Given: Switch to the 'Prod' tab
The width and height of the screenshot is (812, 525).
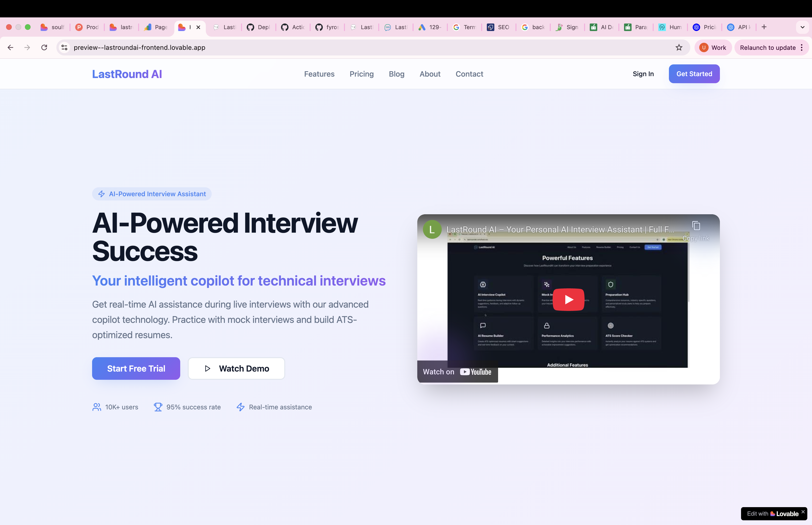Looking at the screenshot, I should click(87, 27).
